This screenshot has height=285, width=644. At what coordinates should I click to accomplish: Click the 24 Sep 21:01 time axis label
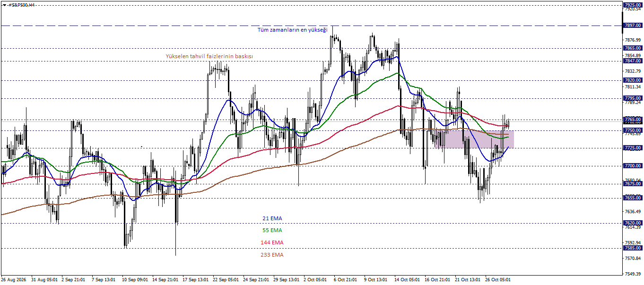[256, 280]
